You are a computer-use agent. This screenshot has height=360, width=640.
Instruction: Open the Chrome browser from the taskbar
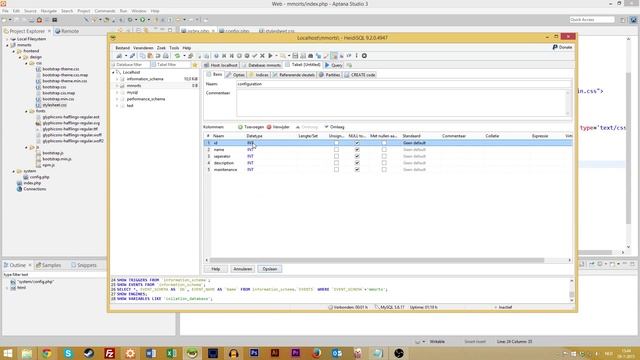click(47, 353)
